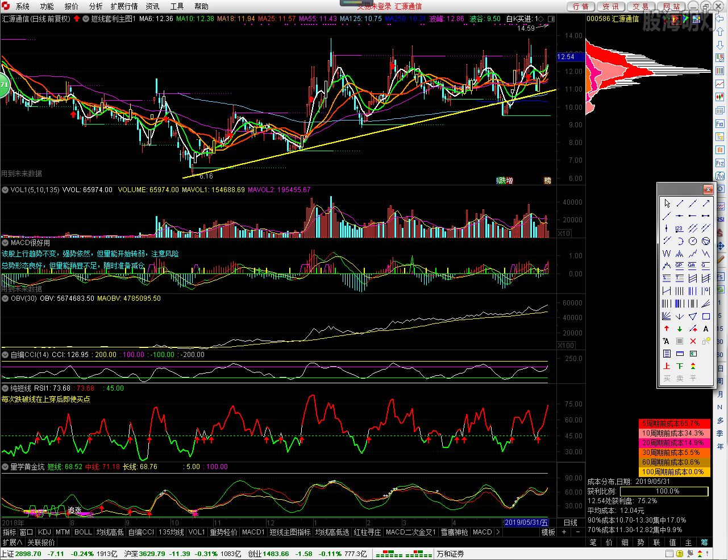Open the 工具 menu
The width and height of the screenshot is (728, 560).
pos(177,6)
